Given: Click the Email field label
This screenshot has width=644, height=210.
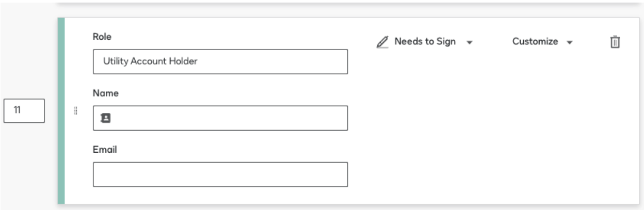Looking at the screenshot, I should (x=105, y=150).
